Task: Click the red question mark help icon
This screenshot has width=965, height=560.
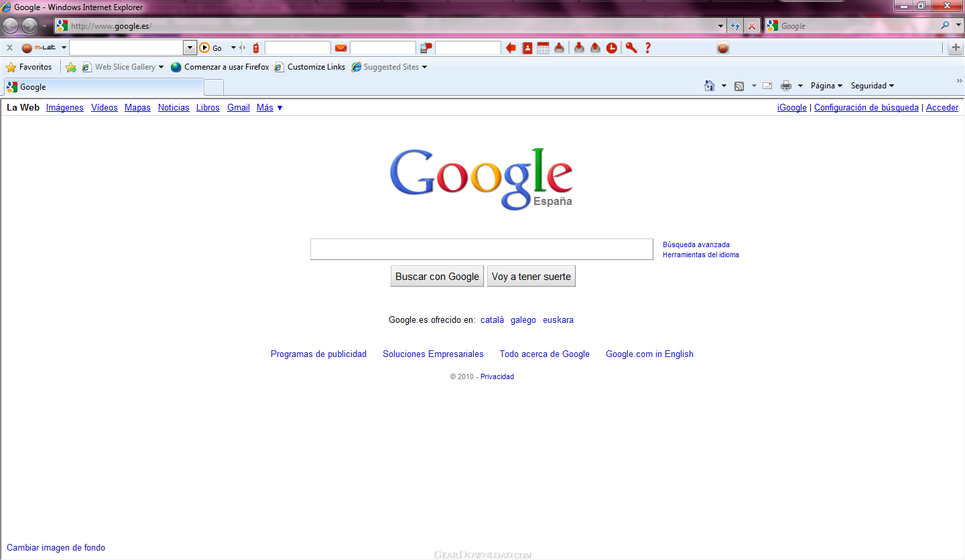Action: coord(648,48)
